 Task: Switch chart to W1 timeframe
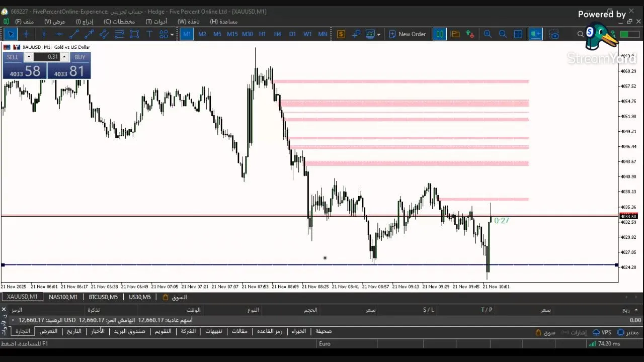click(307, 34)
